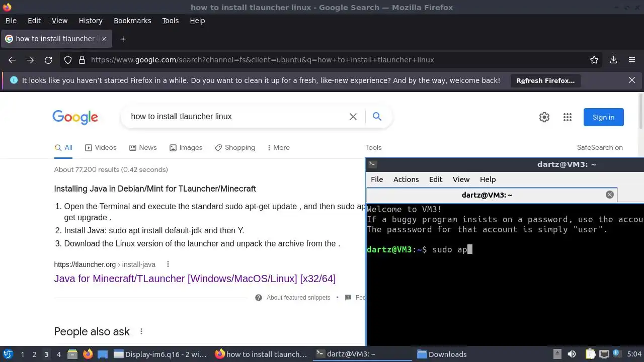Image resolution: width=644 pixels, height=362 pixels.
Task: Open the Firefox hamburger application menu
Action: (x=632, y=60)
